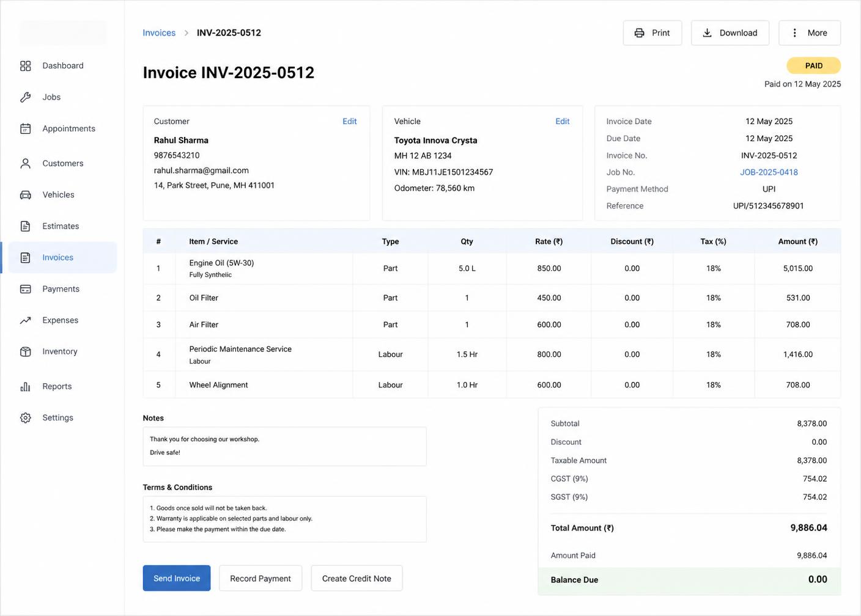Click the Dashboard grid icon

[x=25, y=66]
